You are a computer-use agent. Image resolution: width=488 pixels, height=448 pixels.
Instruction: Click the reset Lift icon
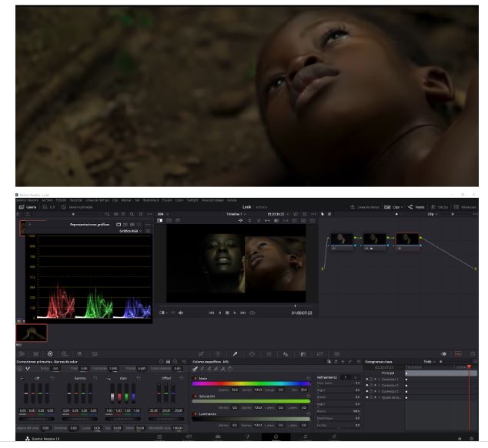click(53, 379)
